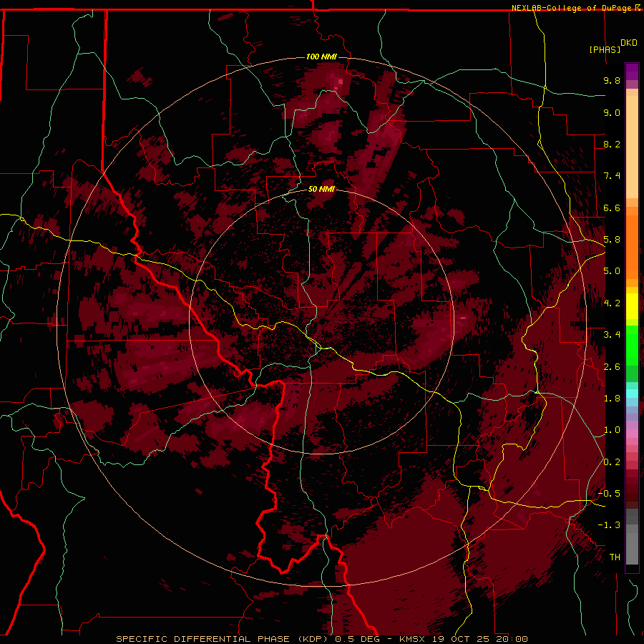Click the DKD product label
644x644 pixels.
pyautogui.click(x=629, y=43)
